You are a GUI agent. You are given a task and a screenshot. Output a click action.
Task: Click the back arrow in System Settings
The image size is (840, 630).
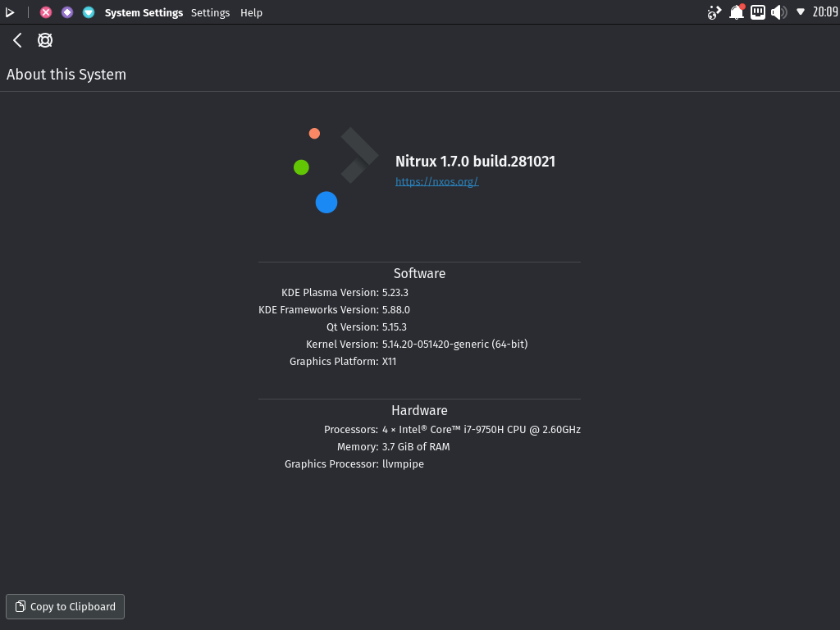(x=16, y=39)
